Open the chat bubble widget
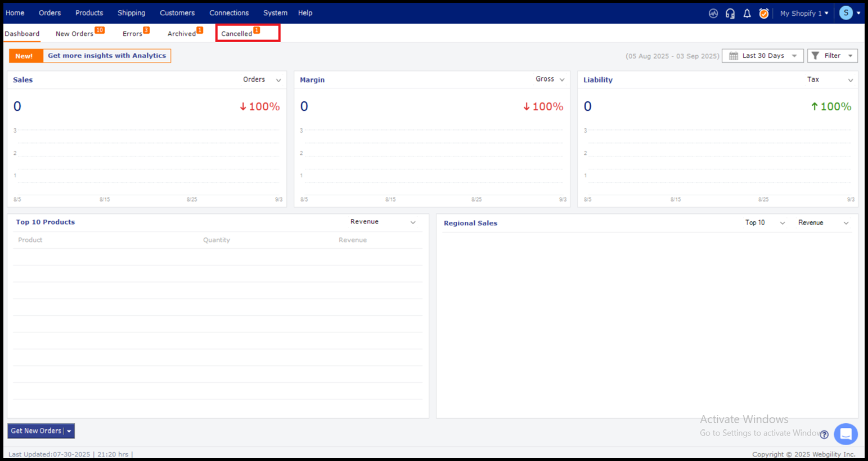Viewport: 868px width, 461px height. pyautogui.click(x=845, y=434)
